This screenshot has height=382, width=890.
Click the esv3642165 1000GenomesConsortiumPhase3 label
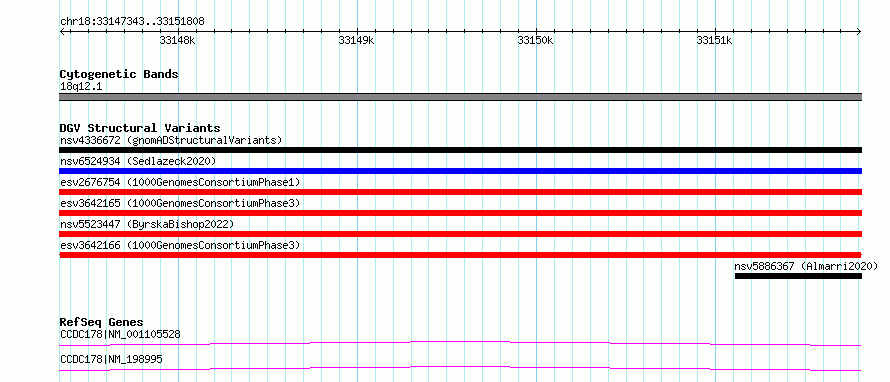(x=180, y=203)
